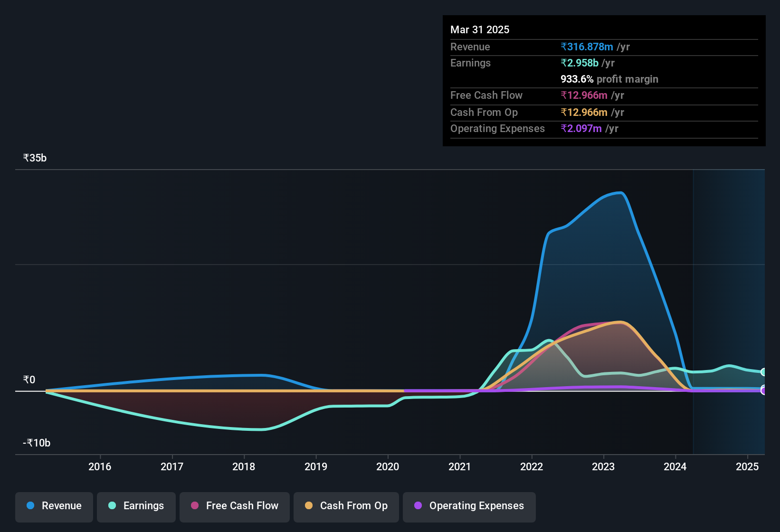
Task: Click the Earnings label in tooltip
Action: click(x=470, y=63)
